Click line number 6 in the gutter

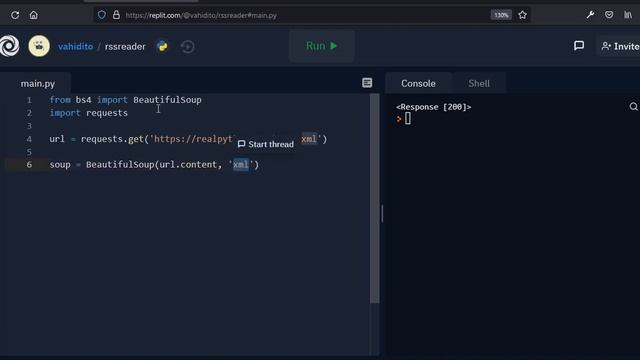point(29,165)
